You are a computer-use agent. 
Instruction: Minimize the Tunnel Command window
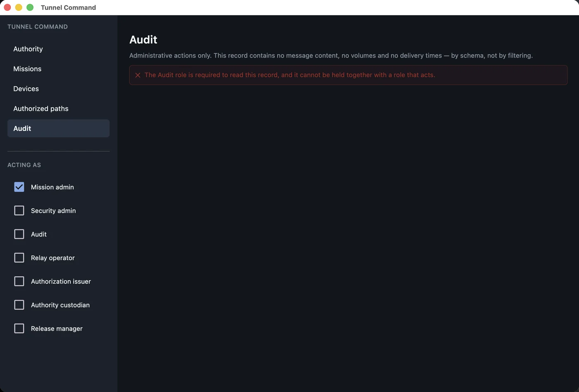[19, 7]
